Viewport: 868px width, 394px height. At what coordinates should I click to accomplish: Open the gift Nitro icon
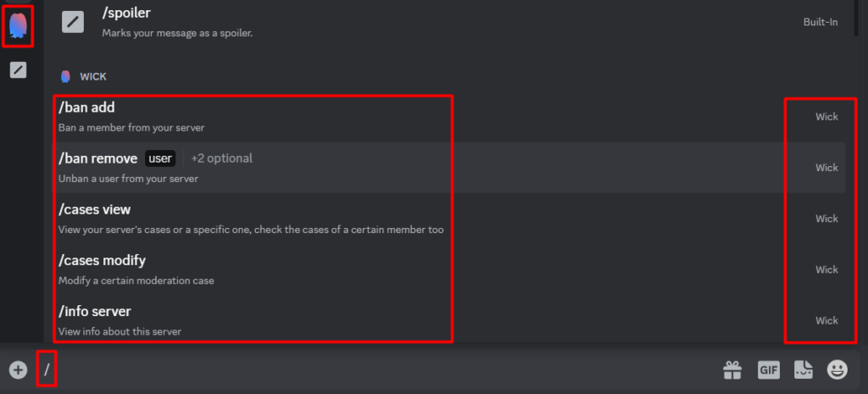(x=732, y=369)
